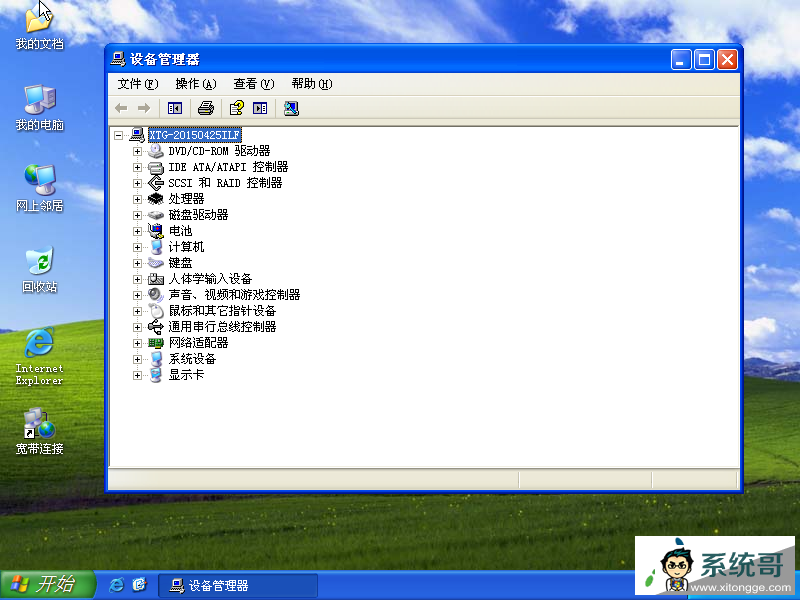Viewport: 800px width, 600px height.
Task: Collapse the XTG-20150425ILF root node
Action: click(x=118, y=135)
